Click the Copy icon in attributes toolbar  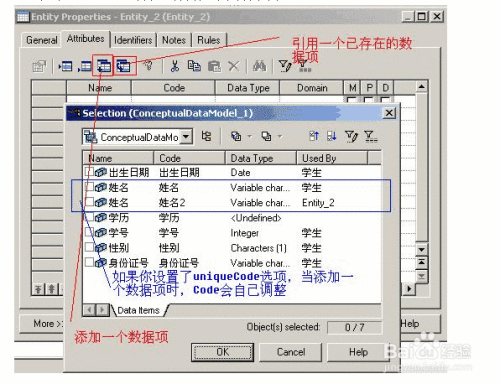pos(194,66)
